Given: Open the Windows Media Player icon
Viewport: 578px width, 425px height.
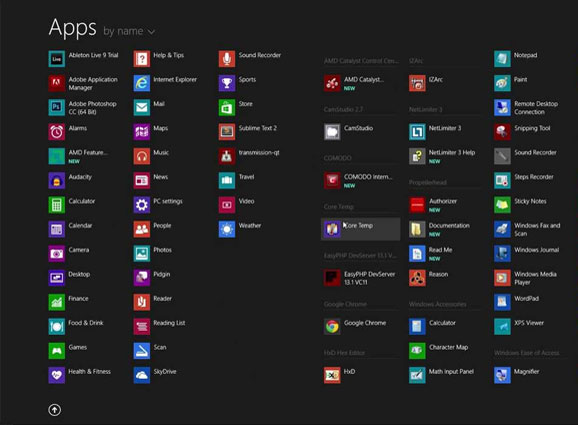Looking at the screenshot, I should click(502, 278).
